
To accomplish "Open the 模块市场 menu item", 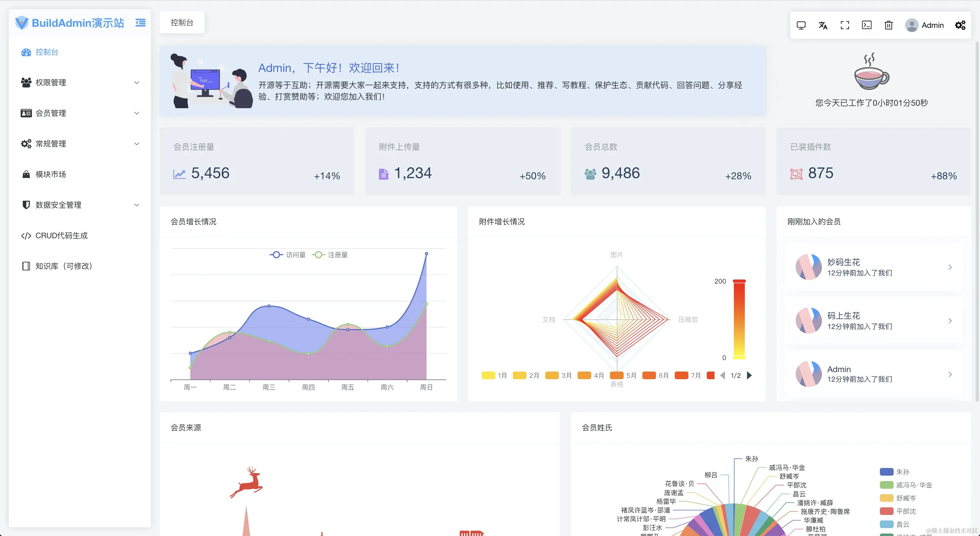I will (x=51, y=175).
